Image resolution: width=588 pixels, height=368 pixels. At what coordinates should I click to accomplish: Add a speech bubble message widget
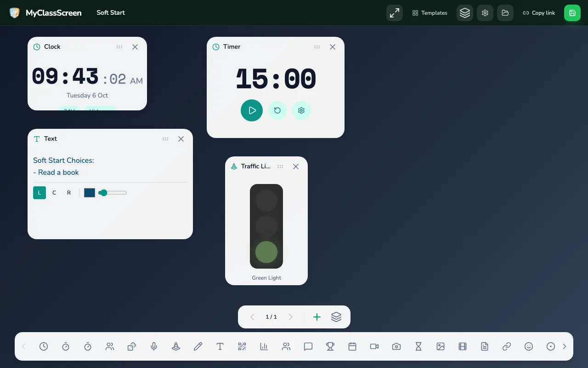pyautogui.click(x=308, y=346)
